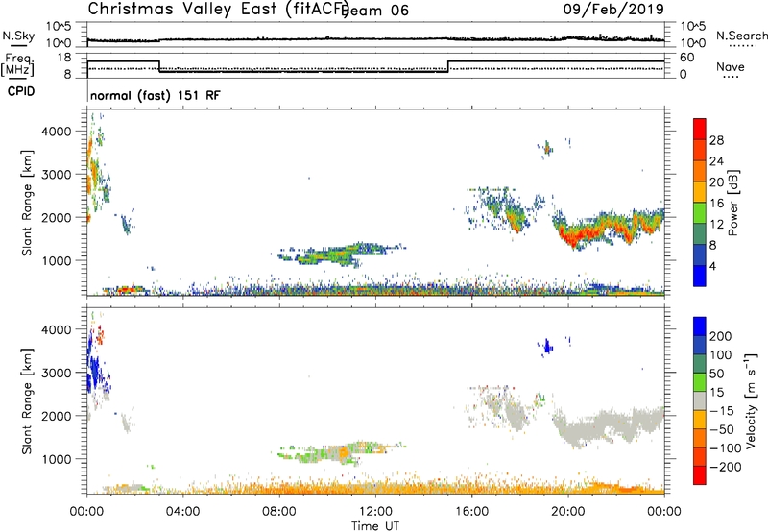Select the '16' value on Power color bar
The width and height of the screenshot is (768, 532).
pyautogui.click(x=716, y=204)
